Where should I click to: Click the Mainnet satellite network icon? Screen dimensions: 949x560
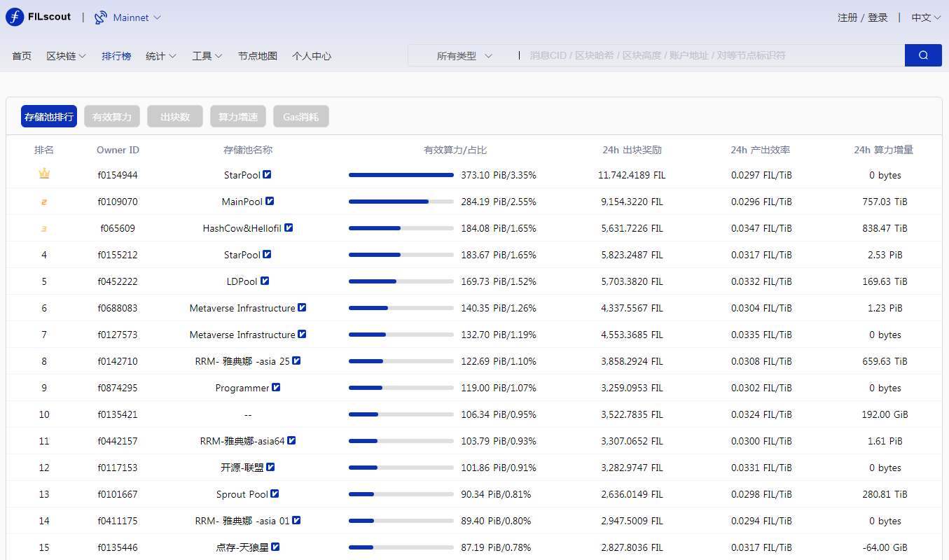101,17
